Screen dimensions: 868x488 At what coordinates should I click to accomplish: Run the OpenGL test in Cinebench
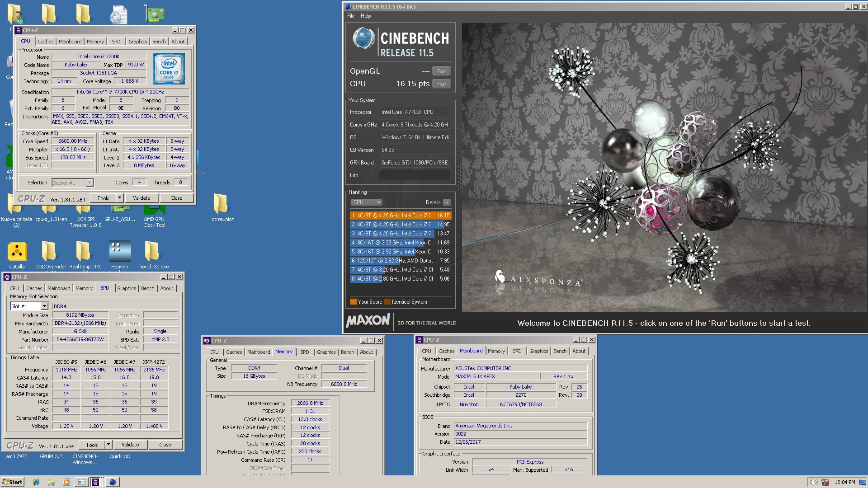pos(442,71)
